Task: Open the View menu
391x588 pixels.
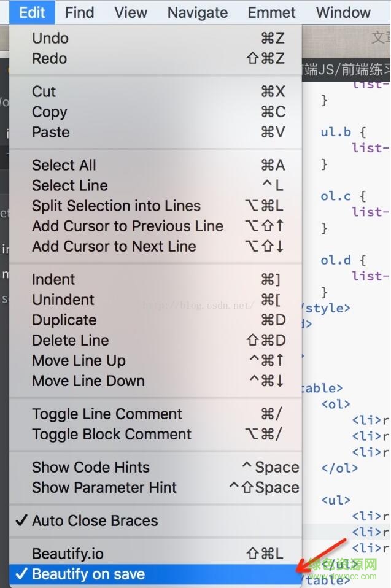Action: (131, 12)
